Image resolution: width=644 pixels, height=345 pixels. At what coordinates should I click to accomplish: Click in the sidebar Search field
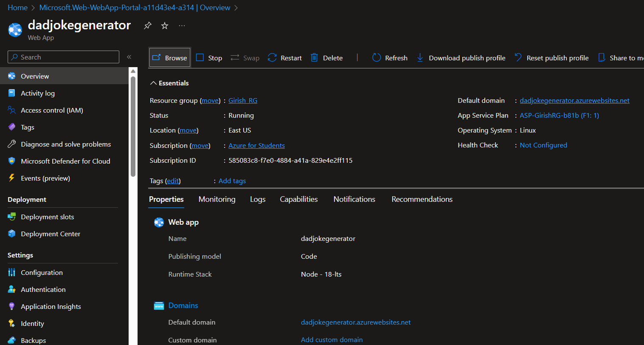point(64,57)
